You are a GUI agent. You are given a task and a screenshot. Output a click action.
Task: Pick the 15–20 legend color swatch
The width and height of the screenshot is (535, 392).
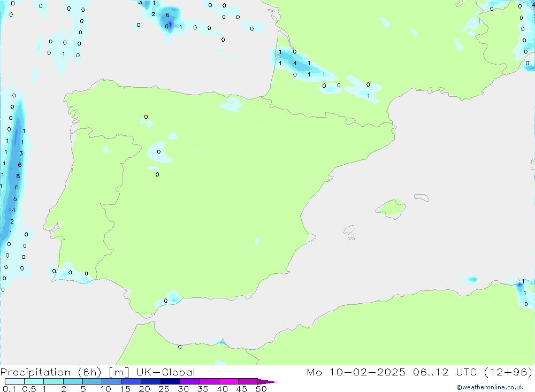[x=132, y=381]
